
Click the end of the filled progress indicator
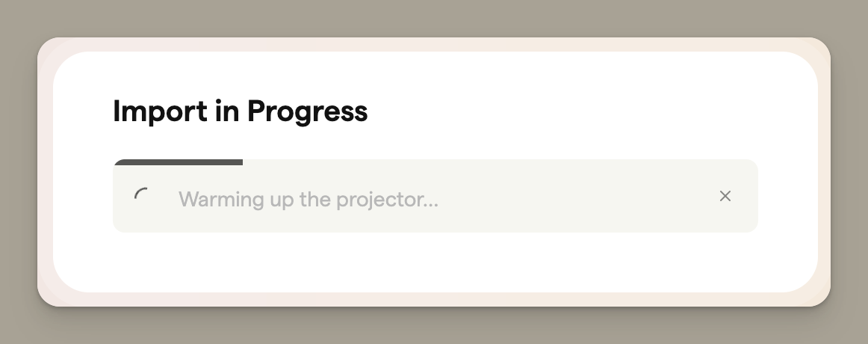coord(239,162)
